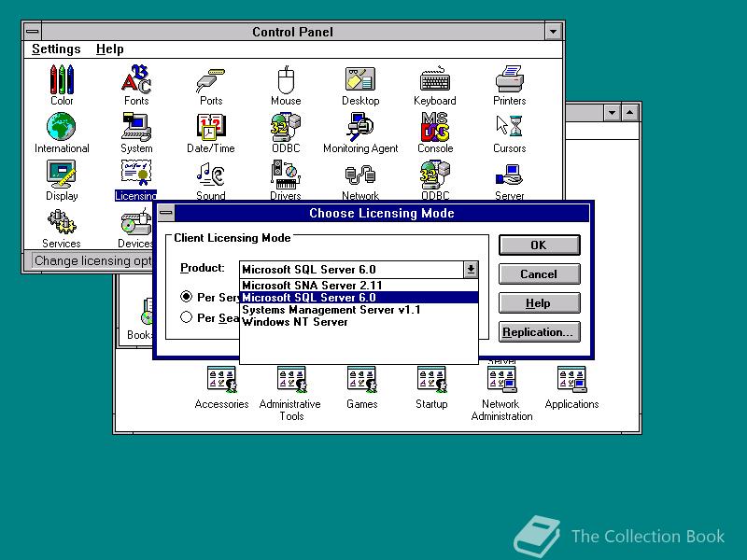
Task: Open the Help menu in Control Panel
Action: 109,49
